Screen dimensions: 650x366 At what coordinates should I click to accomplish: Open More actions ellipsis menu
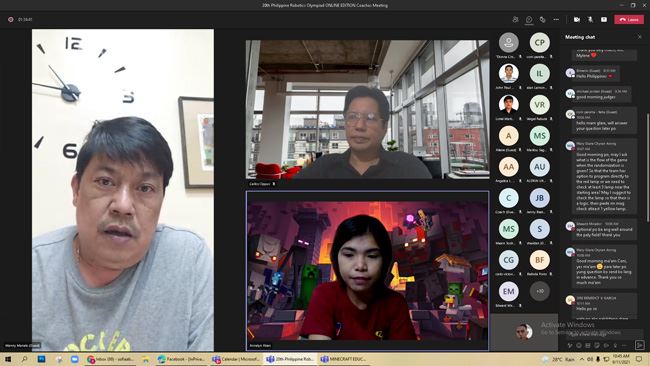pyautogui.click(x=556, y=19)
